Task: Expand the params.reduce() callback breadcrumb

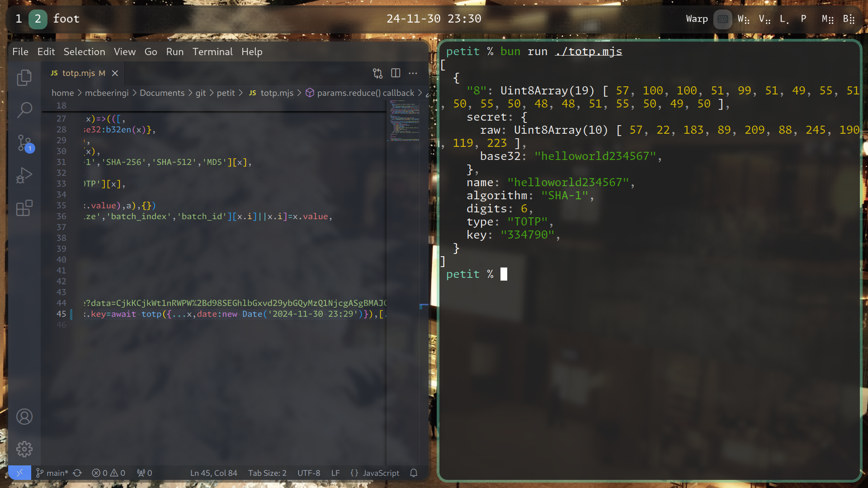Action: click(x=365, y=93)
